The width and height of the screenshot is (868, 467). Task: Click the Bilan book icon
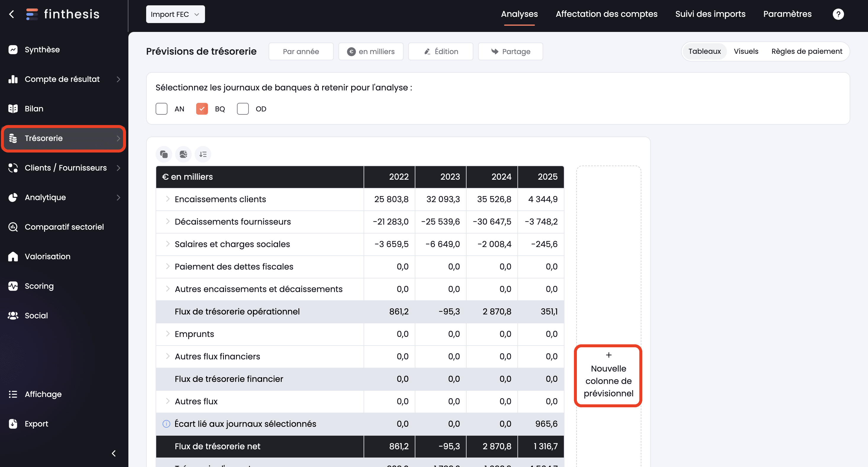[13, 109]
